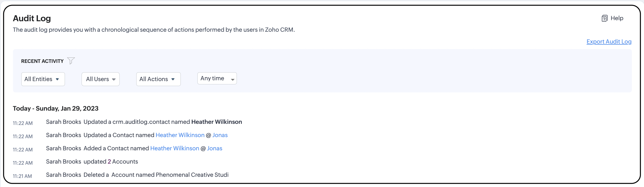Open the Any time filter
The height and width of the screenshot is (187, 644).
(x=217, y=78)
